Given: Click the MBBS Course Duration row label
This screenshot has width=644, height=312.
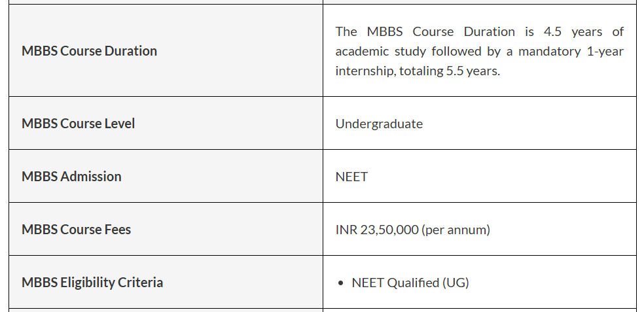Looking at the screenshot, I should [89, 51].
